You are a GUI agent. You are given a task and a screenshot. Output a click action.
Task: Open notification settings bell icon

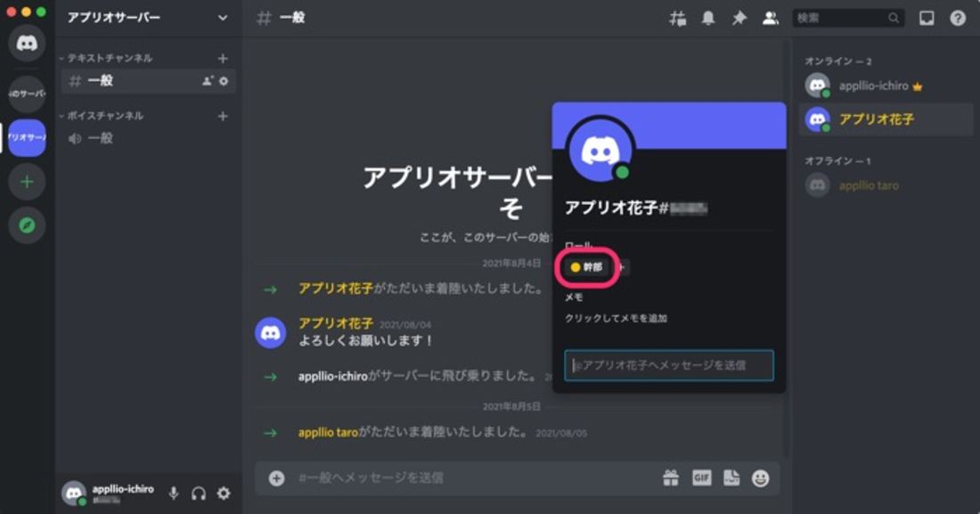point(708,18)
